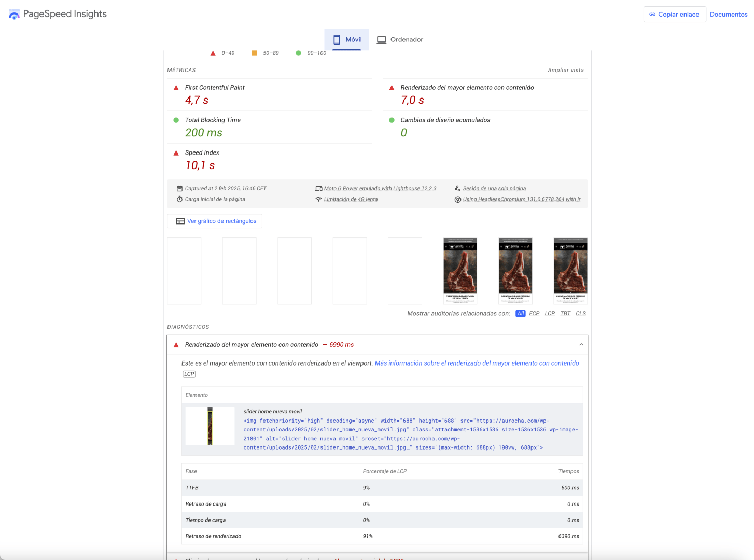Click the Limitación de 4G lenta link
Viewport: 754px width, 560px height.
(351, 199)
